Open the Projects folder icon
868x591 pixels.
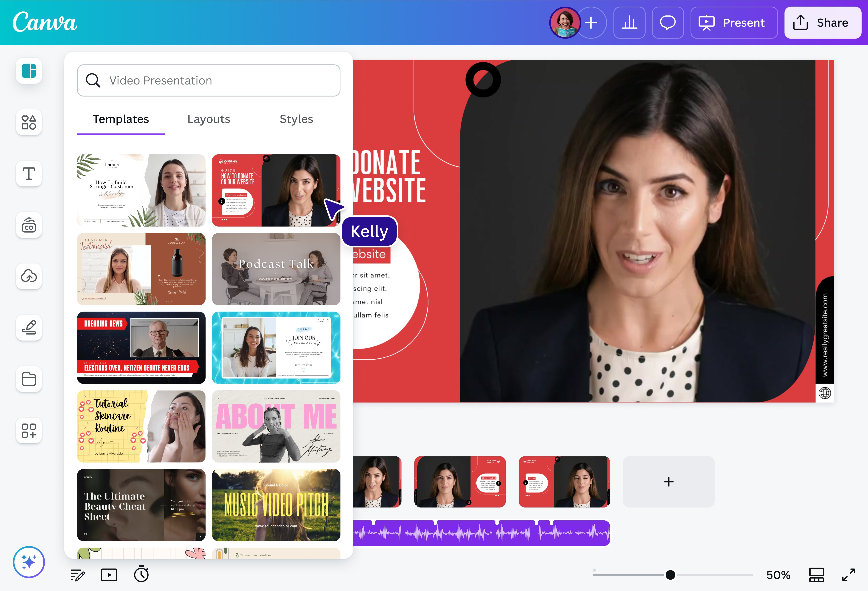tap(29, 379)
